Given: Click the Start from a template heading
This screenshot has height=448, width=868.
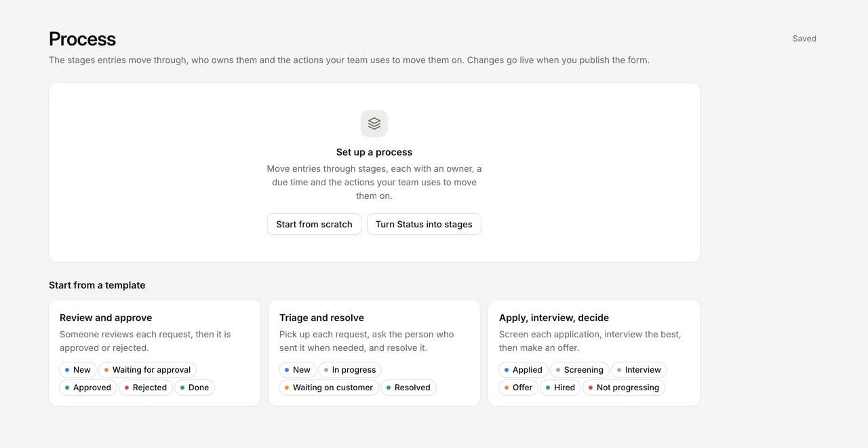Looking at the screenshot, I should (x=97, y=285).
